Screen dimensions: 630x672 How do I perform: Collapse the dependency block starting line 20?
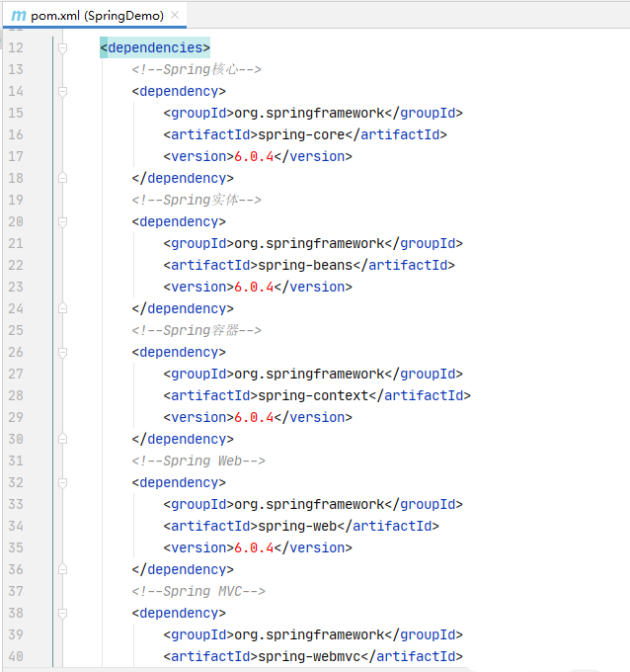tap(62, 221)
